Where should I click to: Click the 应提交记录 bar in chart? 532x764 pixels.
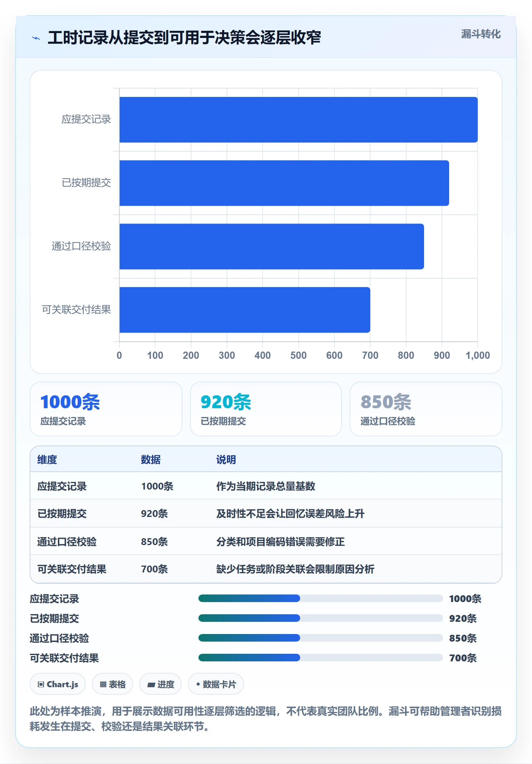[298, 120]
